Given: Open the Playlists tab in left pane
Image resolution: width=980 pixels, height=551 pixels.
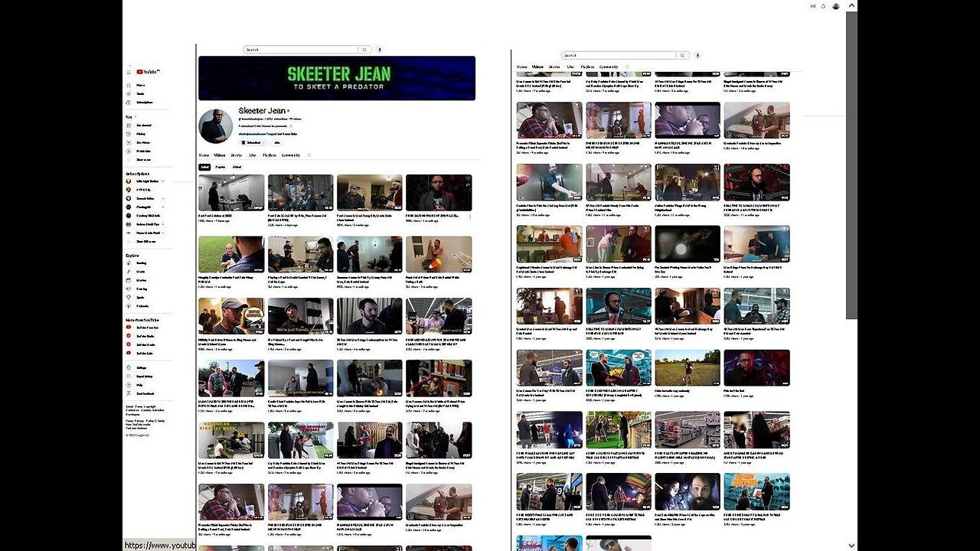Looking at the screenshot, I should 269,155.
